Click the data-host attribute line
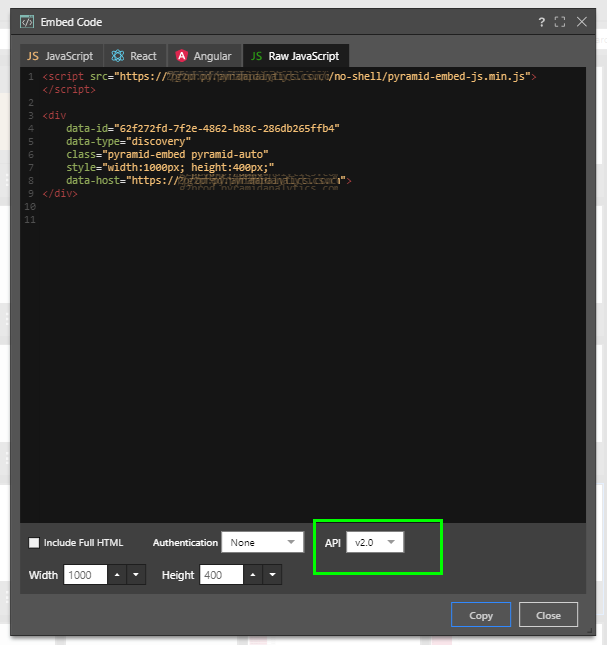 [x=209, y=181]
